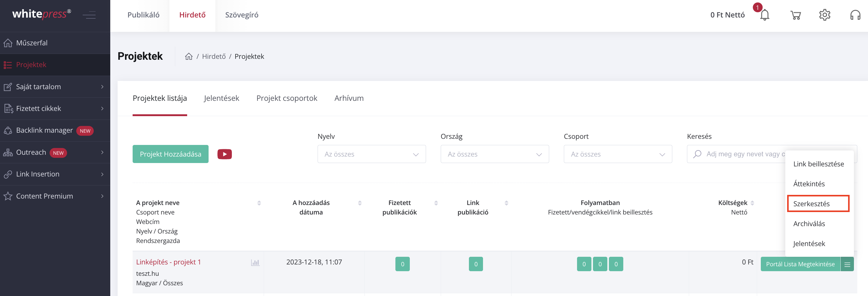868x296 pixels.
Task: Switch to Szövegíró tab
Action: tap(242, 15)
